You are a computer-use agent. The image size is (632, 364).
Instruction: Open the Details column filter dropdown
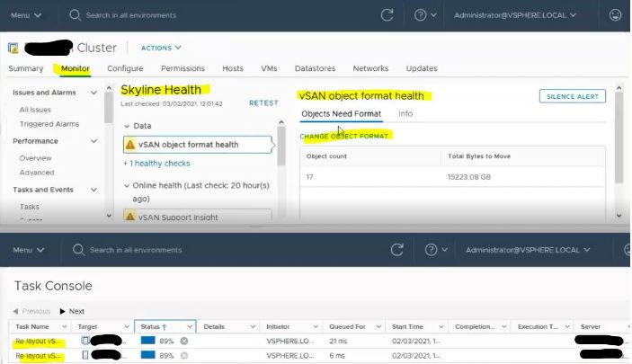(253, 326)
